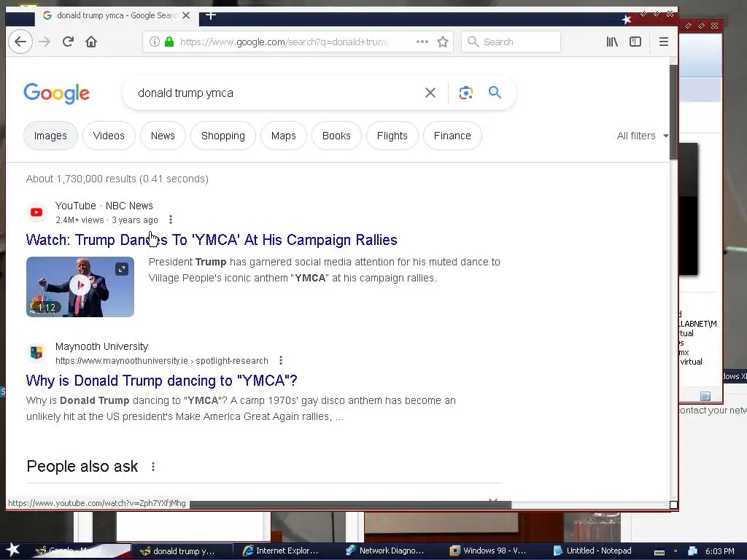Image resolution: width=747 pixels, height=560 pixels.
Task: Open 'Why is Donald Trump dancing to YMCA?' link
Action: tap(161, 381)
